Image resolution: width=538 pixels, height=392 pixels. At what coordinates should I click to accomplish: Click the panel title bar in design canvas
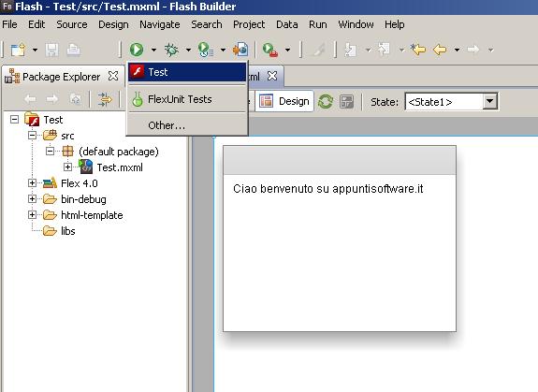pos(340,161)
